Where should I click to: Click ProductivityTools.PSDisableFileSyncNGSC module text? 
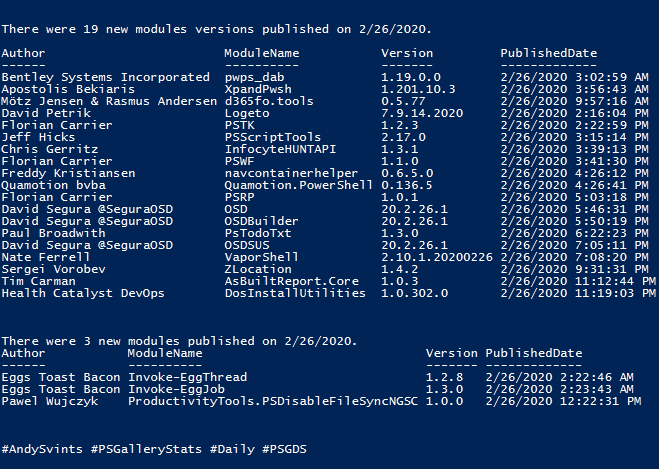273,401
